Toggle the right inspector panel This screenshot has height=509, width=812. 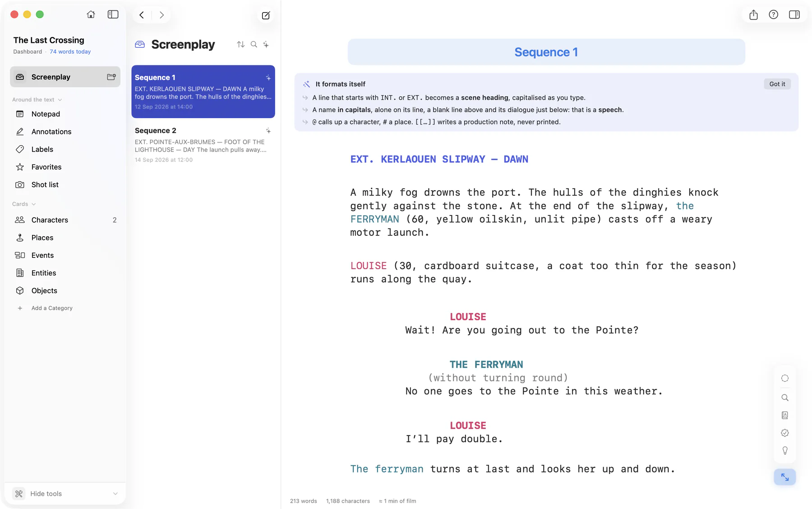tap(794, 14)
